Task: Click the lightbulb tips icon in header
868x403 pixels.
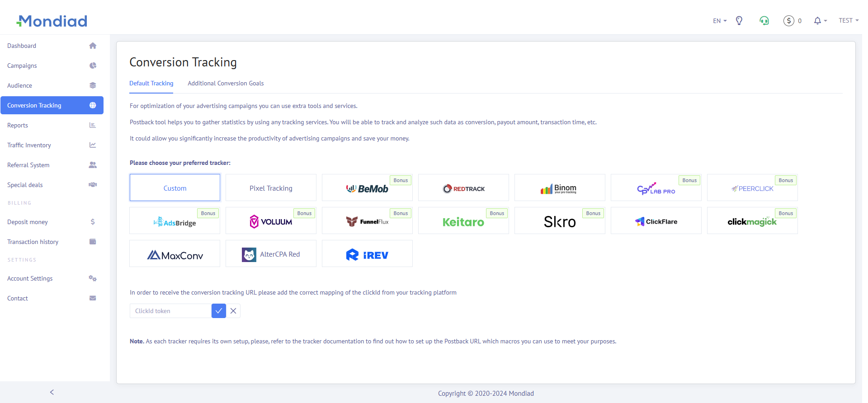Action: pyautogui.click(x=739, y=21)
